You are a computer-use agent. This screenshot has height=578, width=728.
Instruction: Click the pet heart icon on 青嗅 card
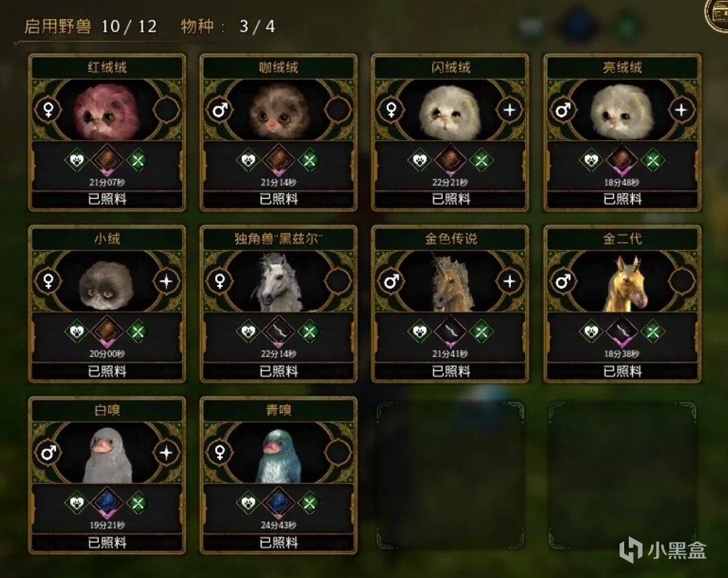(248, 503)
